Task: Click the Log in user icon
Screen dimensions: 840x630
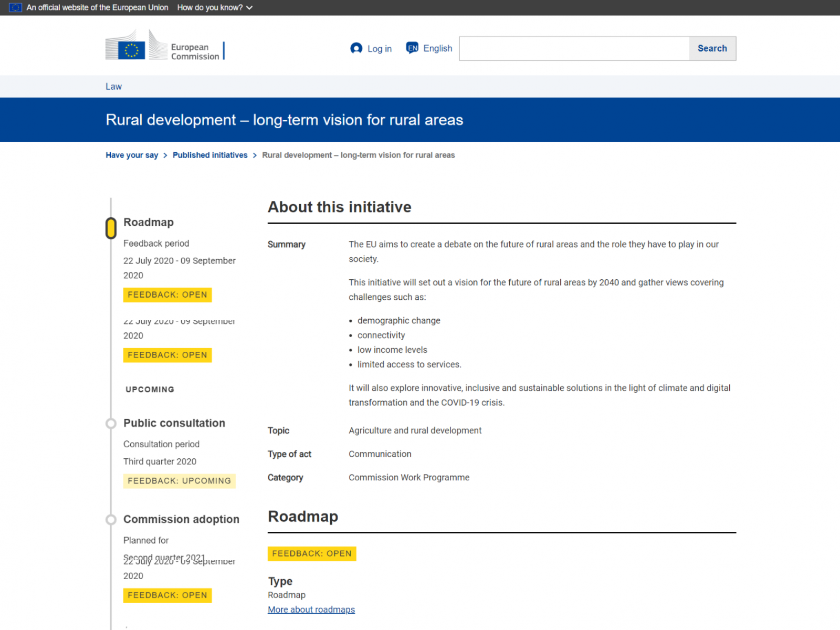Action: [x=356, y=48]
